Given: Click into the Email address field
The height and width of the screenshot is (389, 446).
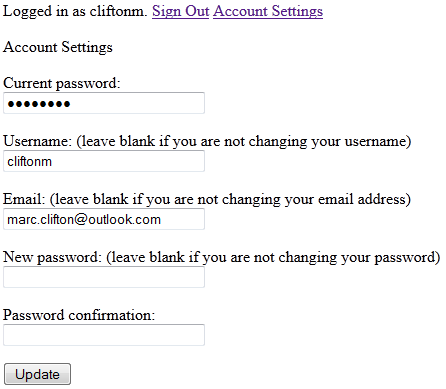Looking at the screenshot, I should click(104, 219).
